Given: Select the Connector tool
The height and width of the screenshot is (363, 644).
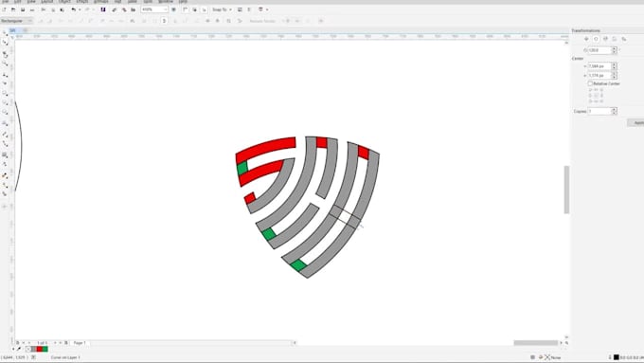Looking at the screenshot, I should click(5, 144).
